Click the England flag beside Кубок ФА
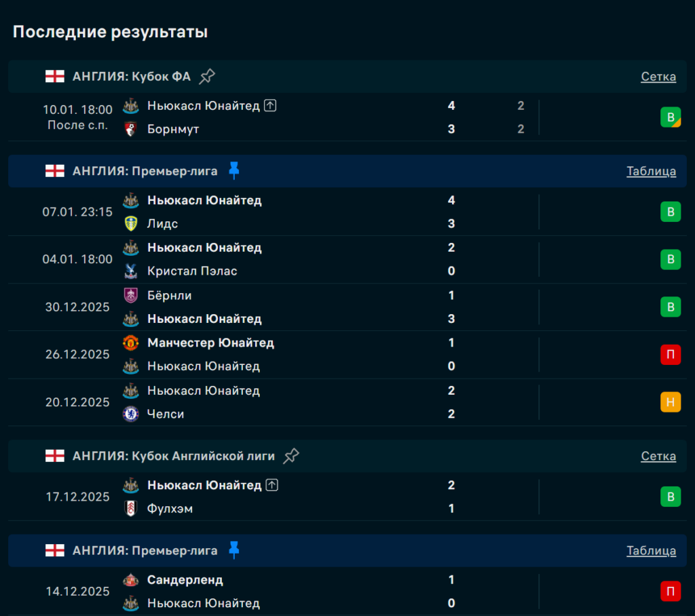 [55, 77]
